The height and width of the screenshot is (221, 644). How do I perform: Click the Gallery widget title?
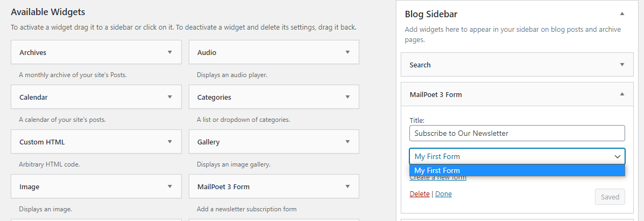click(208, 142)
